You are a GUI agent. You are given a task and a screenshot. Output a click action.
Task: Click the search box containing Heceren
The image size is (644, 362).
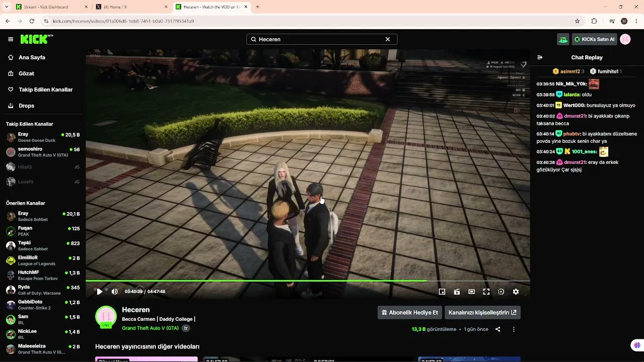coord(321,39)
